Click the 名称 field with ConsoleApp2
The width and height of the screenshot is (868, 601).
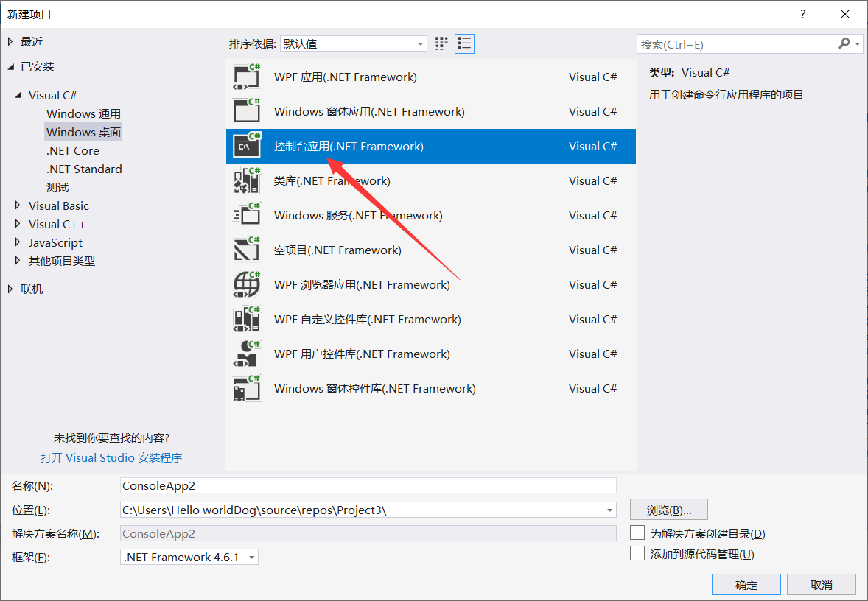pos(368,485)
